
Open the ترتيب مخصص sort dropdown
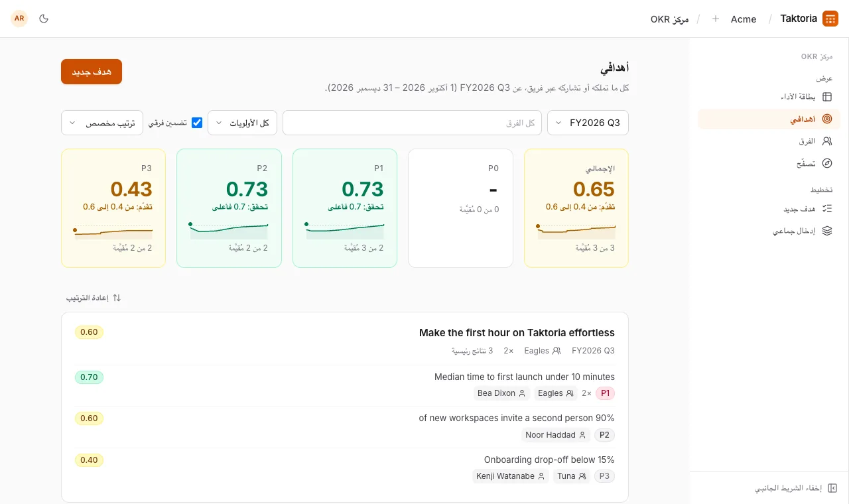[102, 123]
